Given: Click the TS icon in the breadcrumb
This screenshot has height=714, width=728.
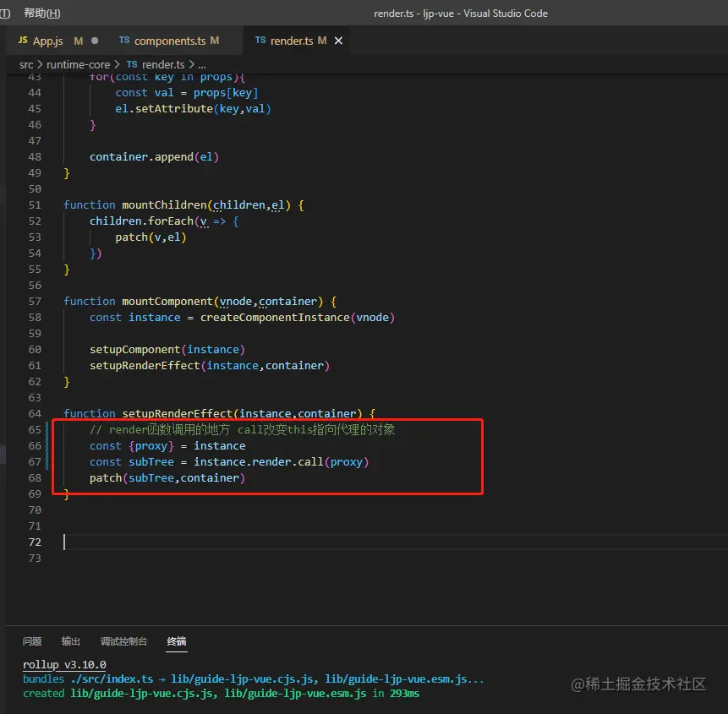Looking at the screenshot, I should tap(132, 64).
